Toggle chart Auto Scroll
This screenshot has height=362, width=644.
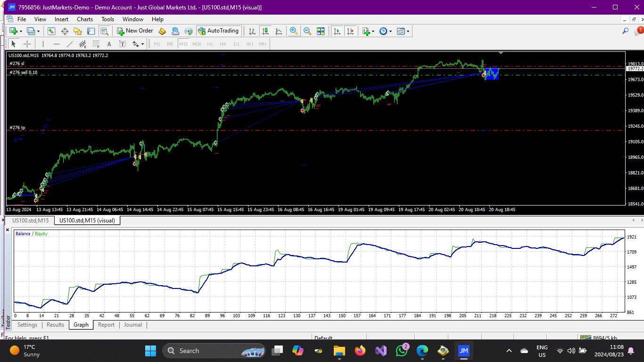click(337, 31)
